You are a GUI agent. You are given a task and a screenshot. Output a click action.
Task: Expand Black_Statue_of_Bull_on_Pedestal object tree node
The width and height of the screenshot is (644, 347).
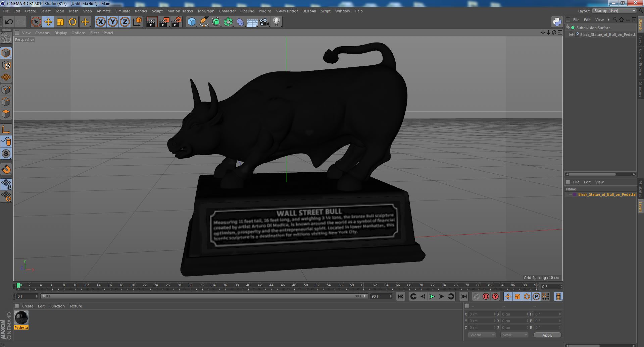[571, 34]
